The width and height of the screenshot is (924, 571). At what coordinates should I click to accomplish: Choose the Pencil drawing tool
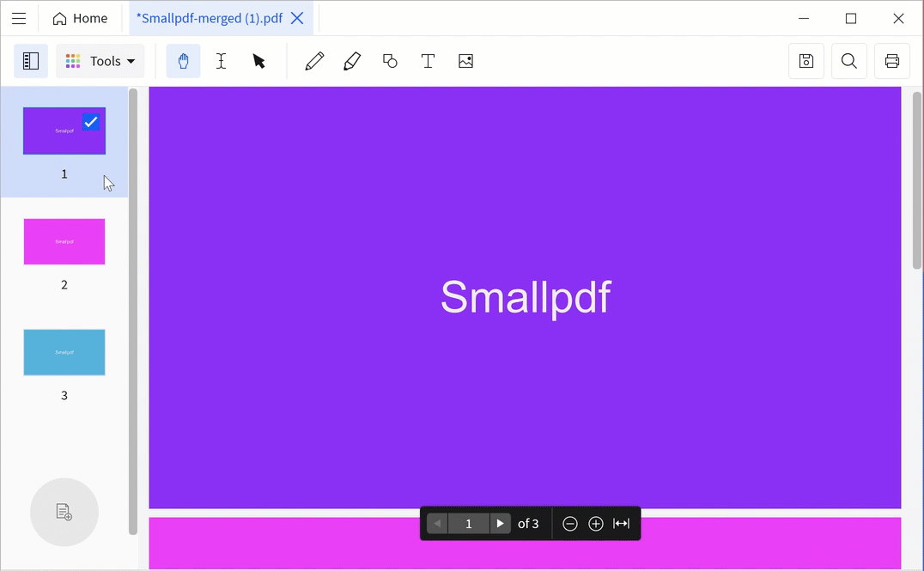click(x=314, y=61)
